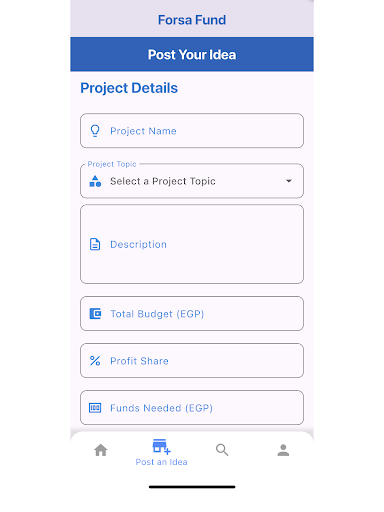
Task: Click the Post an Idea tab label
Action: [x=161, y=462]
